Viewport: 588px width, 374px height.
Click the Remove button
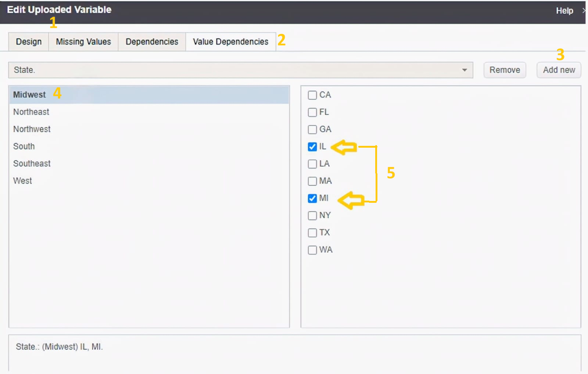click(505, 70)
